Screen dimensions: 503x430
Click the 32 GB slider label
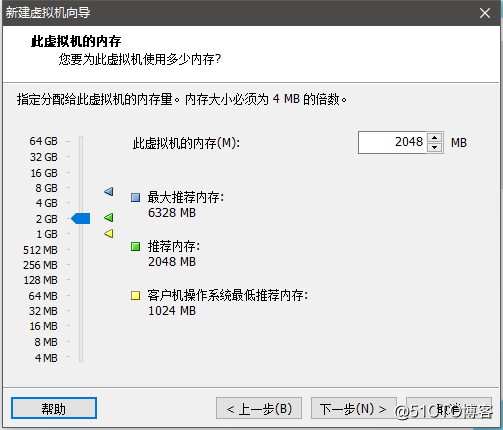(44, 157)
